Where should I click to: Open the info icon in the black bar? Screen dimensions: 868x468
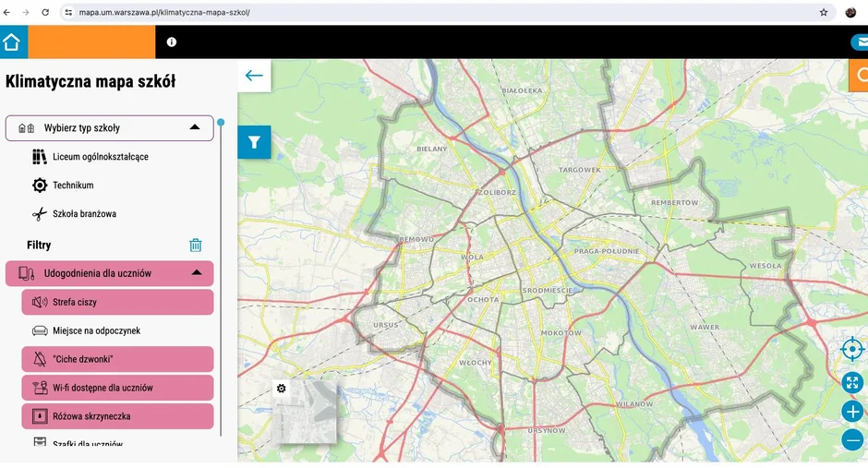(x=171, y=42)
